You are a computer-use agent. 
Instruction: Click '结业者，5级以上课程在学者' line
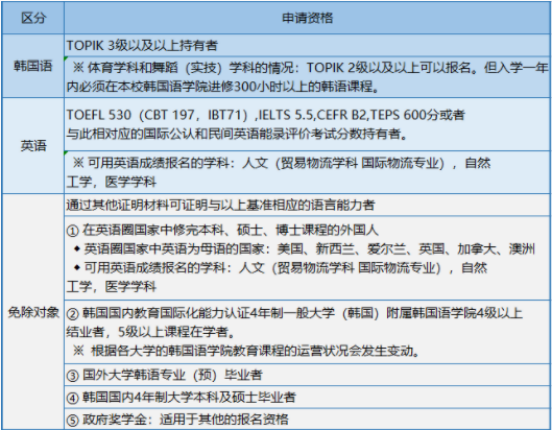point(151,331)
